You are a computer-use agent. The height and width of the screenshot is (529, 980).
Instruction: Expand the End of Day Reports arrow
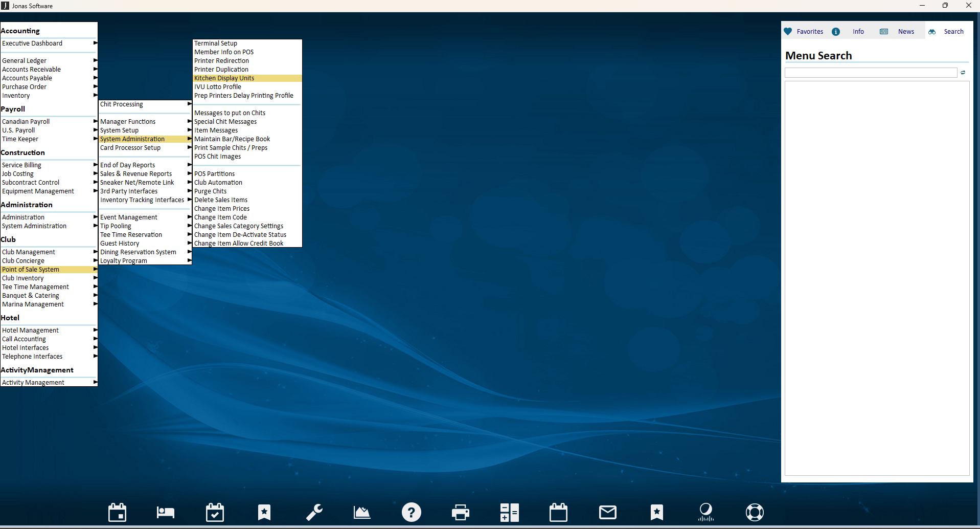coord(189,165)
